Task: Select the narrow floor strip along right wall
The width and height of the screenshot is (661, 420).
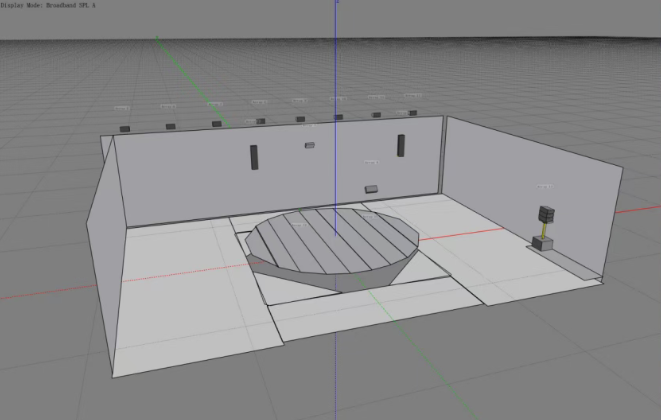Action: (x=572, y=262)
